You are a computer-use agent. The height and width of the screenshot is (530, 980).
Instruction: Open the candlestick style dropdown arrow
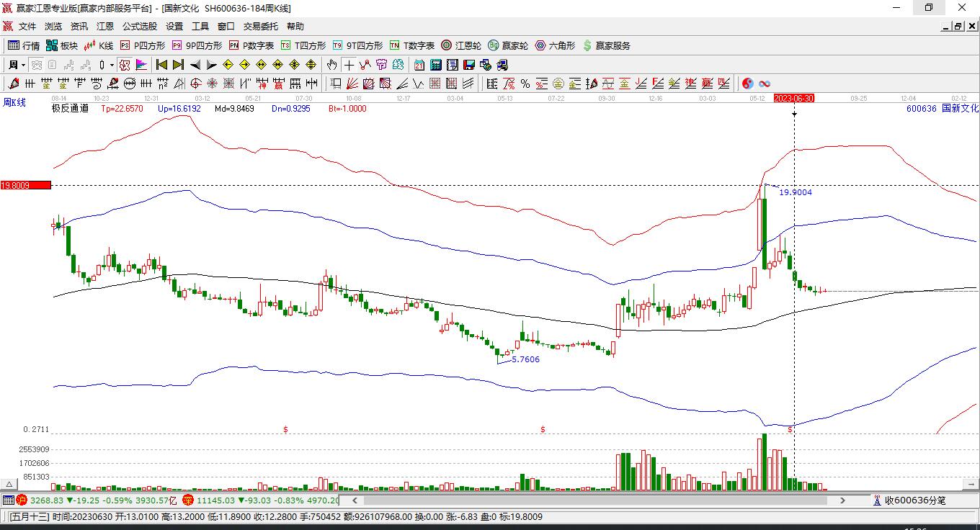112,65
